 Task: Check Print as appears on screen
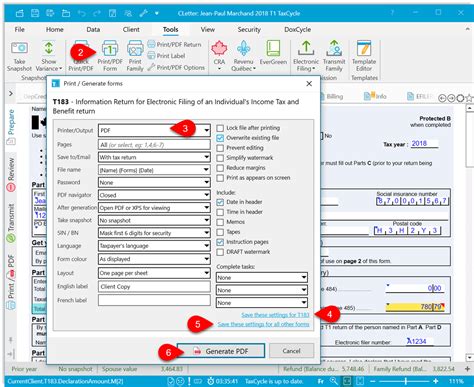point(220,178)
